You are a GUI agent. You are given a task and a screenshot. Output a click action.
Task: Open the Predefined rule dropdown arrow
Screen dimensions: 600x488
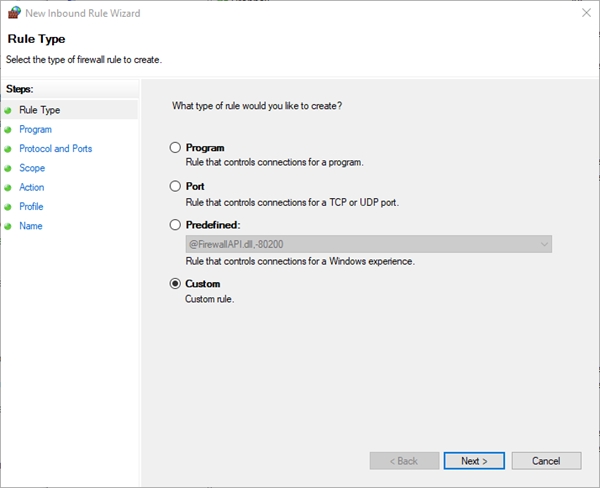coord(543,244)
